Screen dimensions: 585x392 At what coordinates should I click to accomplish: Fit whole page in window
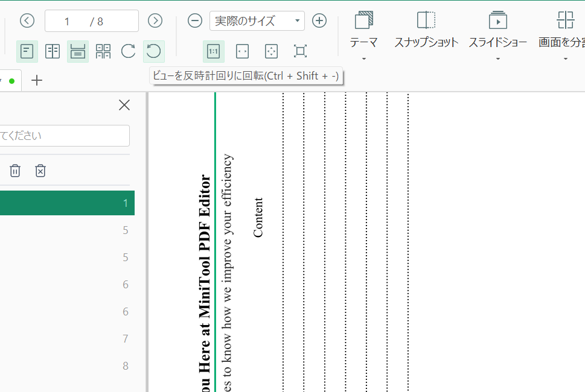click(x=271, y=51)
